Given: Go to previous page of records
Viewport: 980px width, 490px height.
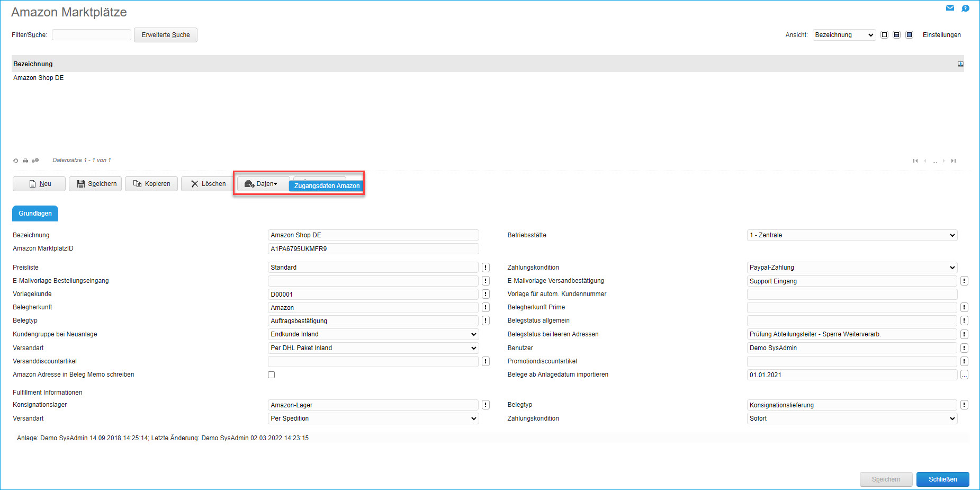Looking at the screenshot, I should pyautogui.click(x=925, y=161).
